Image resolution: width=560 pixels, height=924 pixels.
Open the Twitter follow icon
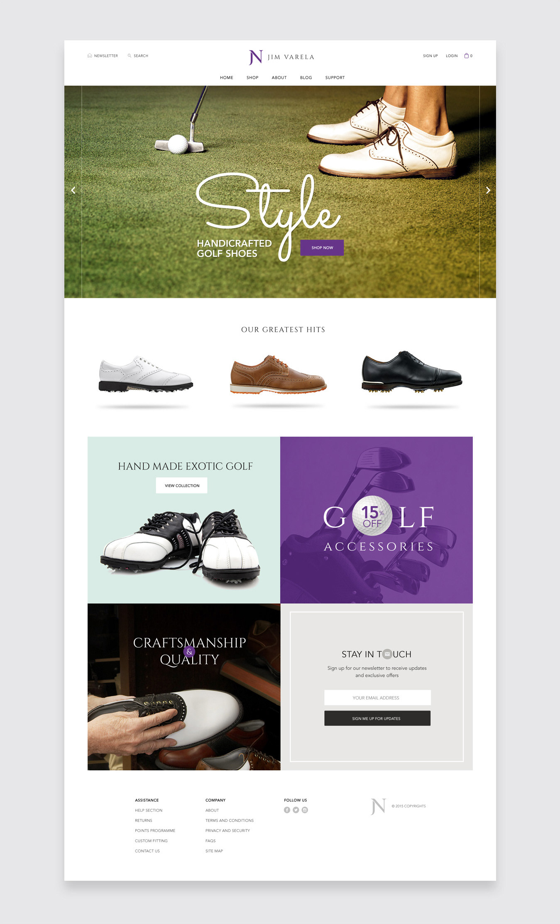(x=296, y=810)
